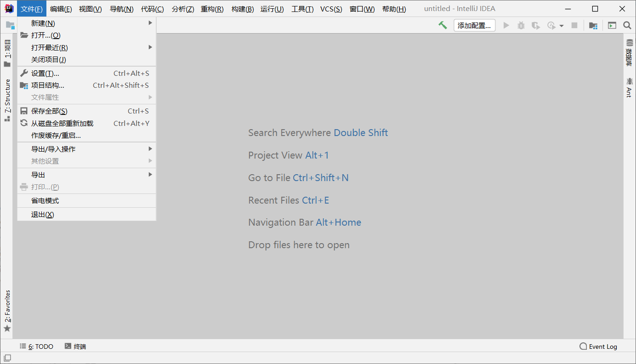Open the Event Log

(598, 347)
